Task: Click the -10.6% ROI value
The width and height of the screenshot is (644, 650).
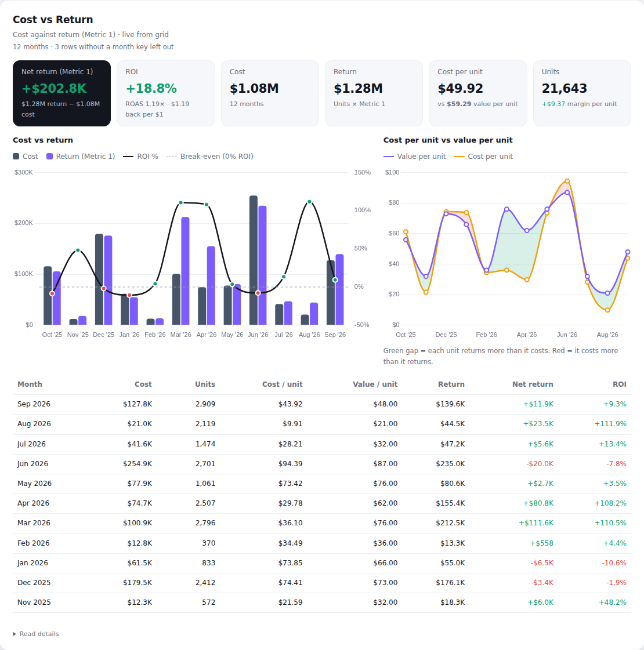Action: click(614, 563)
